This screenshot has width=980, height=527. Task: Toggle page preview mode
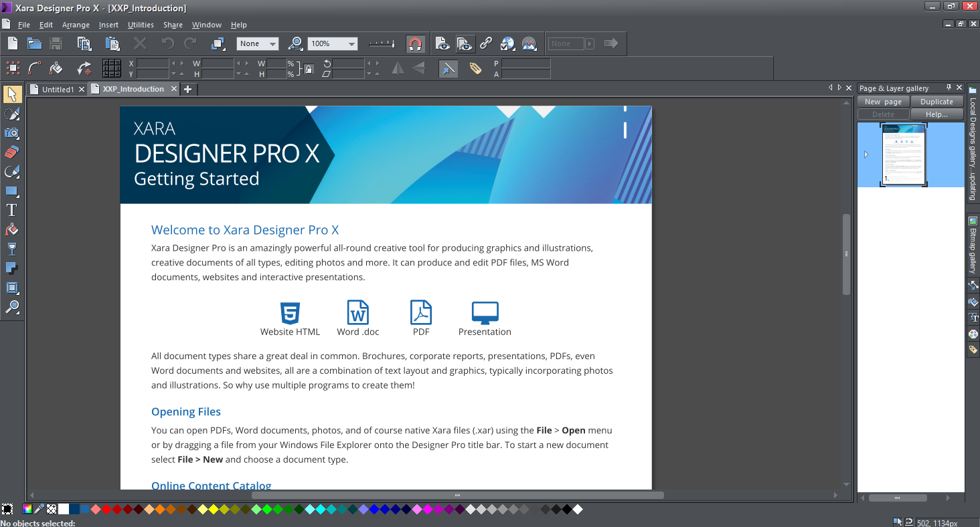coord(442,43)
